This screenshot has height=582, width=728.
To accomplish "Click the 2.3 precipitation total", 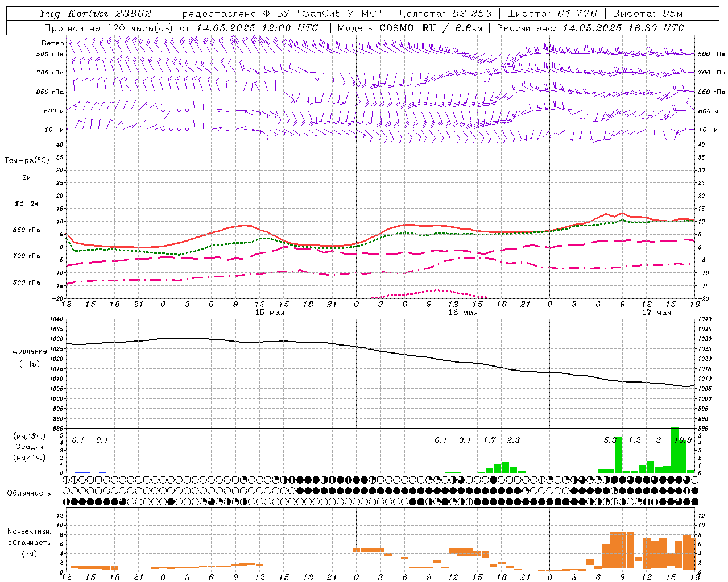I will point(514,440).
